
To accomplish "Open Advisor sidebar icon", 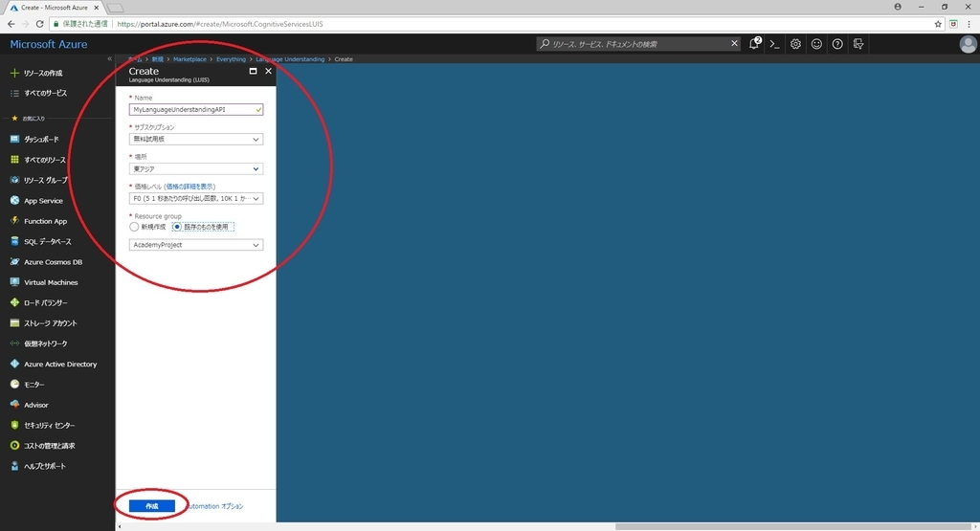I will click(x=14, y=405).
